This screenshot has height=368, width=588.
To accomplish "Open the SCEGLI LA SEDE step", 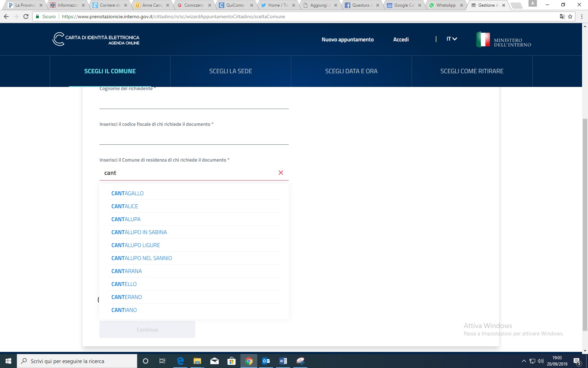I will click(x=231, y=71).
